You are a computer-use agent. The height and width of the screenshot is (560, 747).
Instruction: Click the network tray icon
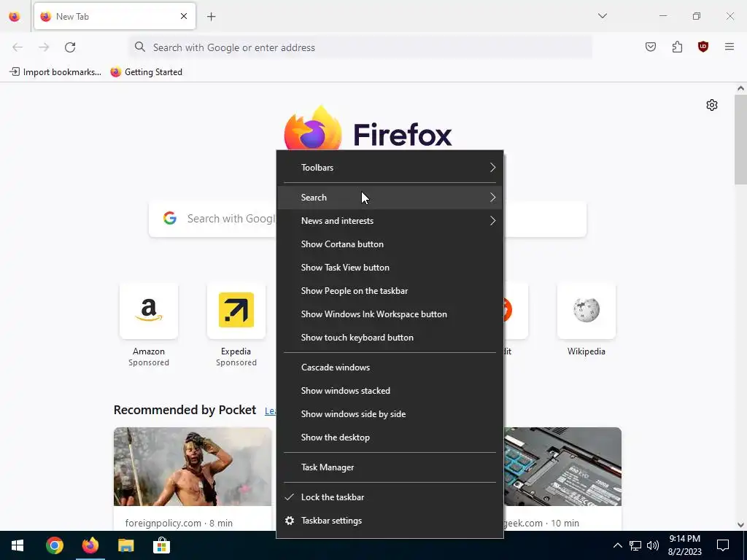pyautogui.click(x=635, y=545)
